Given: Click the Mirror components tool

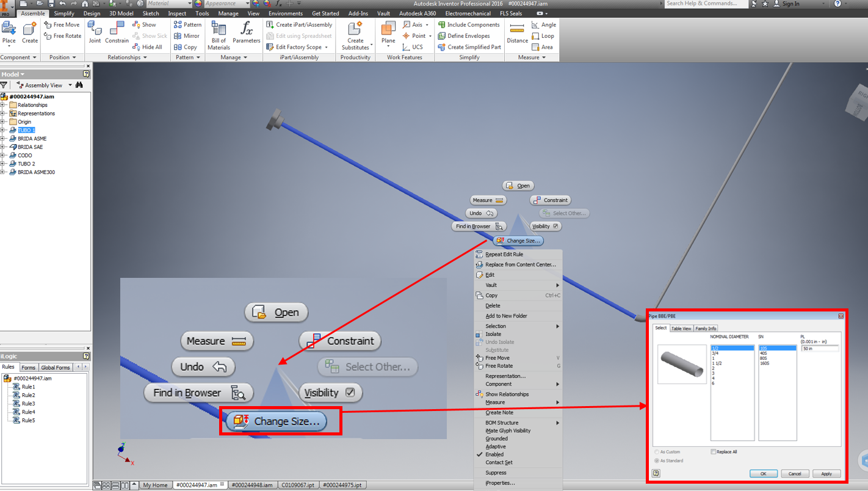Looking at the screenshot, I should [187, 36].
